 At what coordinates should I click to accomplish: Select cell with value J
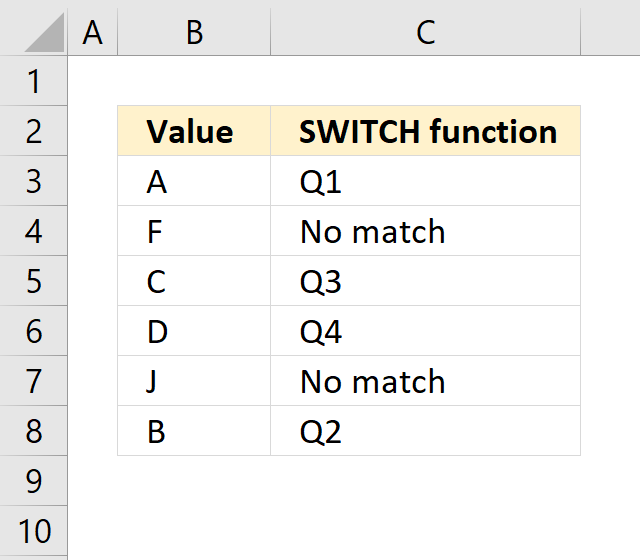click(x=194, y=381)
